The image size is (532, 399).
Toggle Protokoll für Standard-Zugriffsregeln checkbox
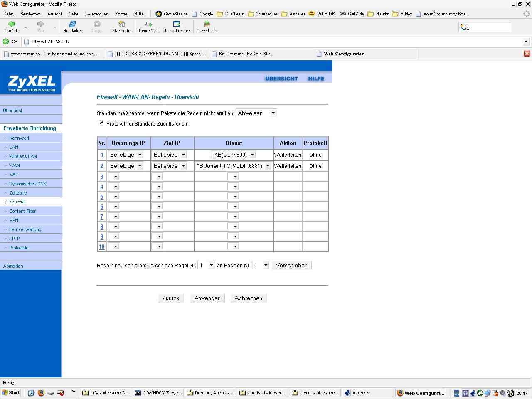pyautogui.click(x=101, y=123)
